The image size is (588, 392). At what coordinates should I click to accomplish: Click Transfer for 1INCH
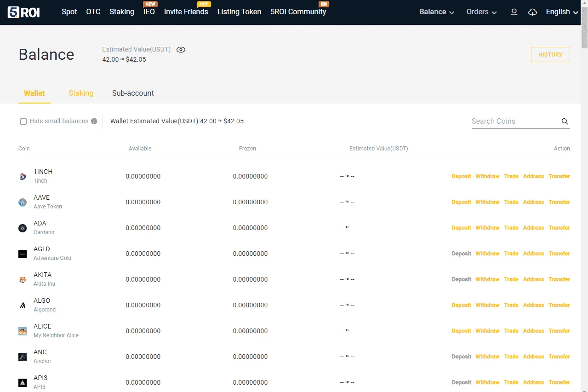click(x=559, y=176)
